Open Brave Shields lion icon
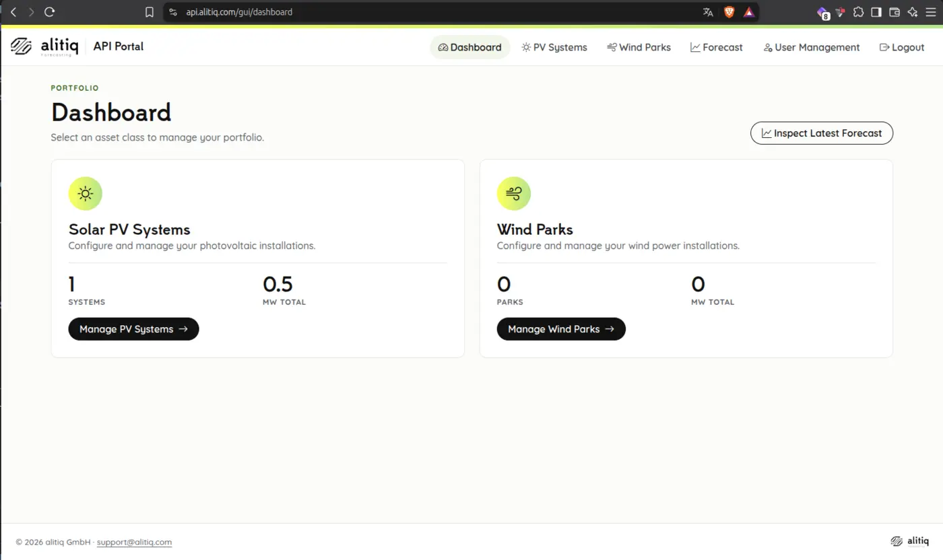This screenshot has height=560, width=943. pyautogui.click(x=729, y=12)
